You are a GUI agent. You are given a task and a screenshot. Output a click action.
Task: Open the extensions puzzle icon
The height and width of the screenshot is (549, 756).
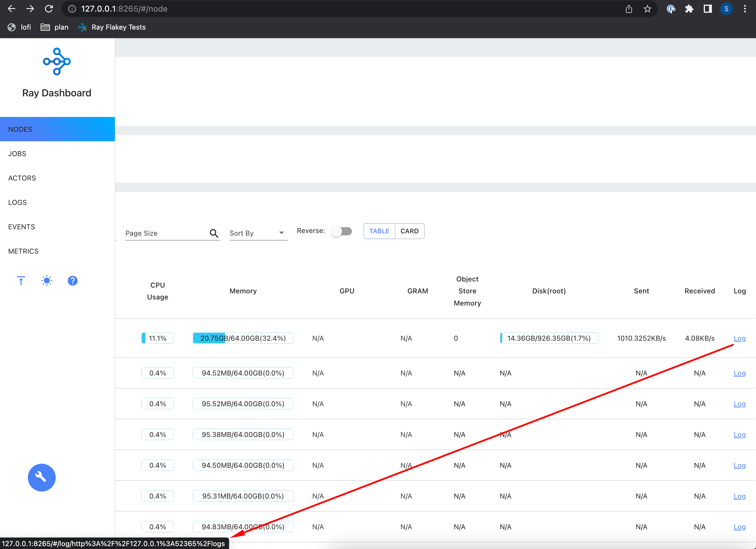coord(689,9)
